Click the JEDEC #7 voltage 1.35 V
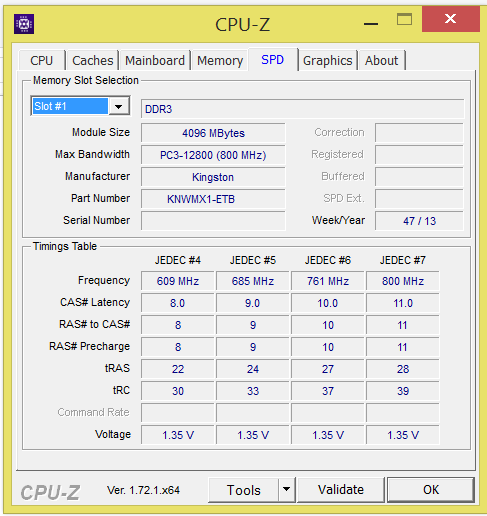This screenshot has width=487, height=516. tap(403, 435)
